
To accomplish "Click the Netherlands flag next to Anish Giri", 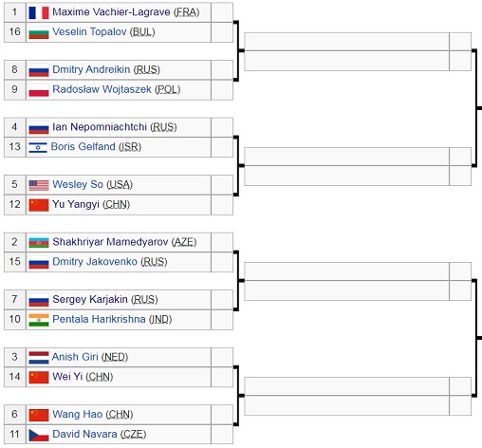I will tap(39, 358).
